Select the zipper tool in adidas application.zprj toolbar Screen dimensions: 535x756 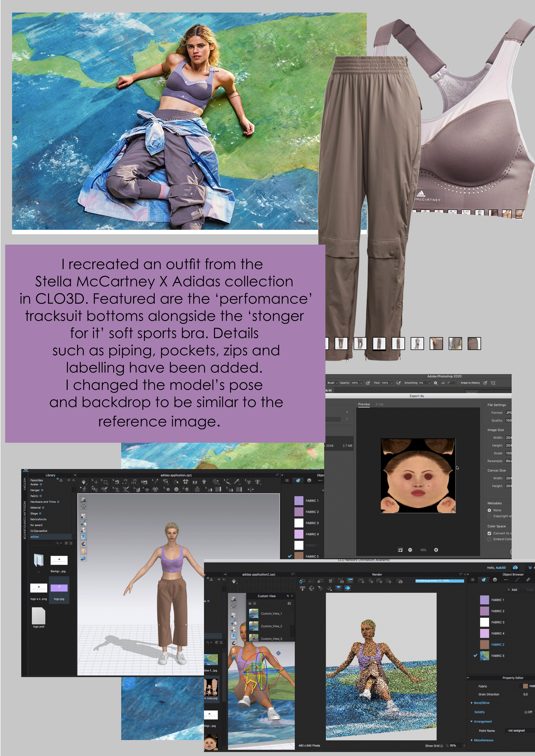[197, 490]
